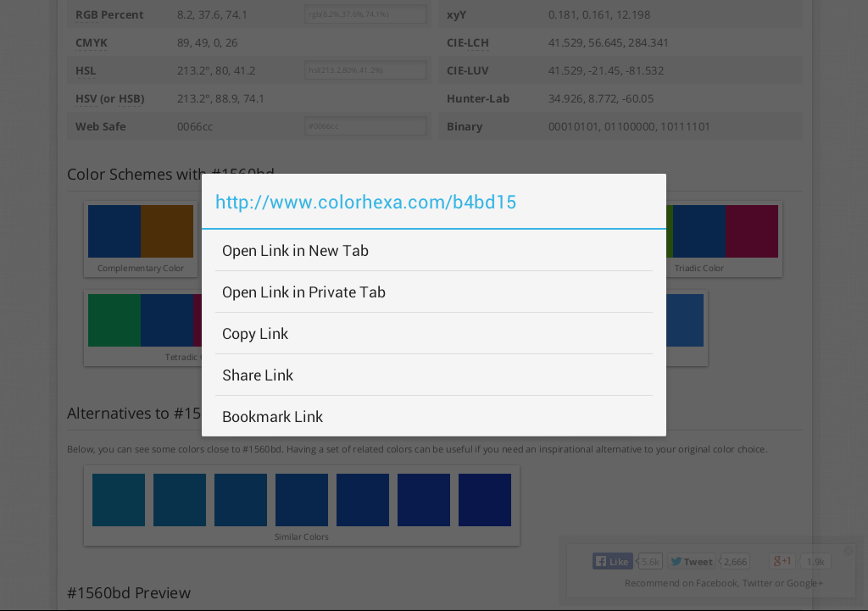
Task: Select the first teal similar color swatch
Action: pyautogui.click(x=119, y=500)
